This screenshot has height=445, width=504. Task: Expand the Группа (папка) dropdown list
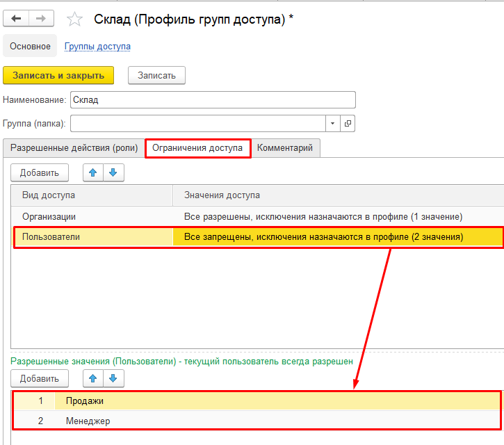click(x=333, y=124)
